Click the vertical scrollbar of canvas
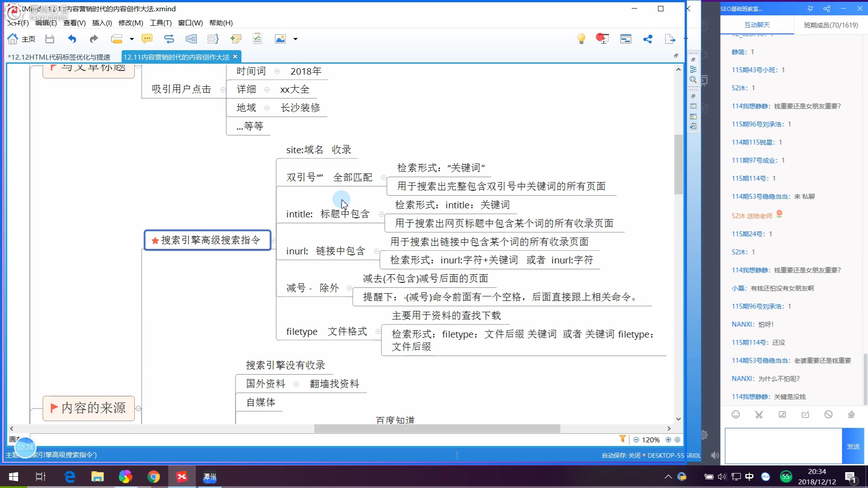Screen dimensions: 868x488 [678, 164]
